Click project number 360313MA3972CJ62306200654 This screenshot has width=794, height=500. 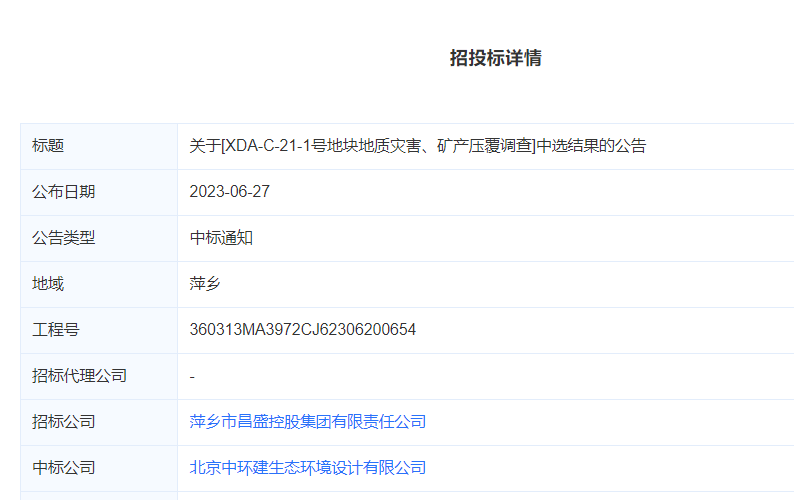(x=302, y=330)
